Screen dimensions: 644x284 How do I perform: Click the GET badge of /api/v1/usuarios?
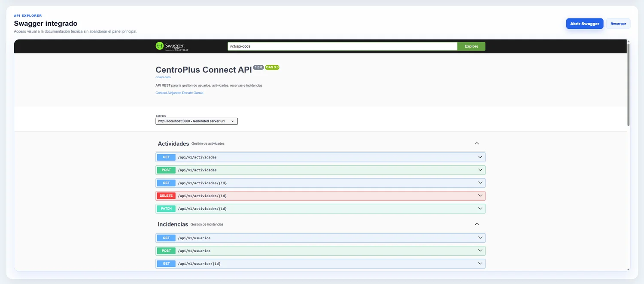[x=166, y=238]
